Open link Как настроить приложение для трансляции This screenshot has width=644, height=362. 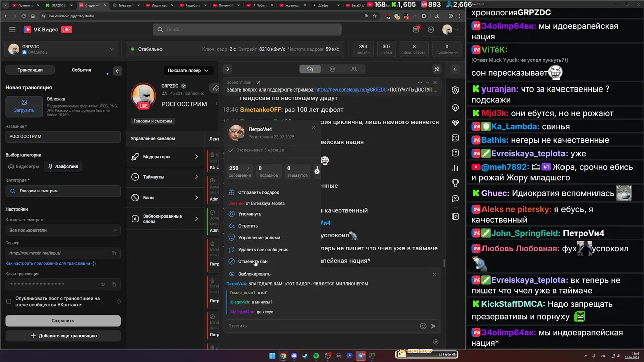pos(50,263)
